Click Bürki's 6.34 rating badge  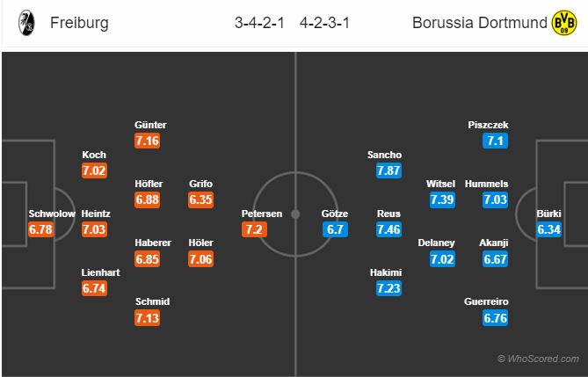(x=548, y=229)
